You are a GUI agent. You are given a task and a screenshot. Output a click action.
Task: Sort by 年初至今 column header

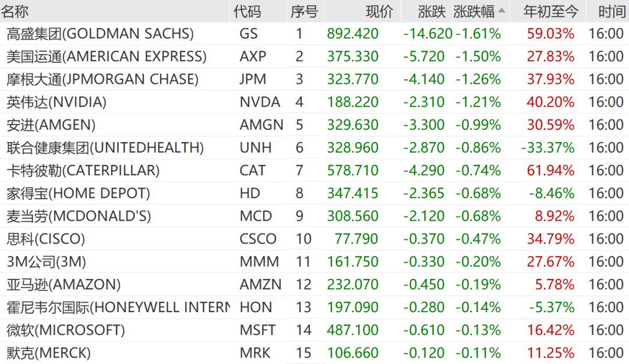pos(550,11)
